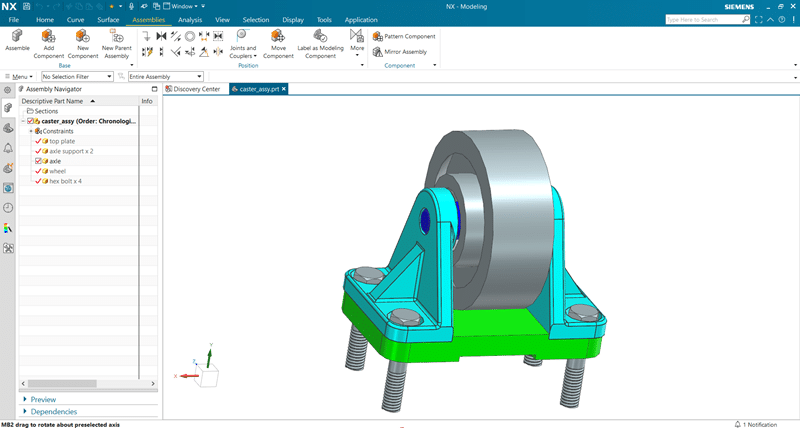Click the Add Component icon
800x428 pixels.
(49, 37)
